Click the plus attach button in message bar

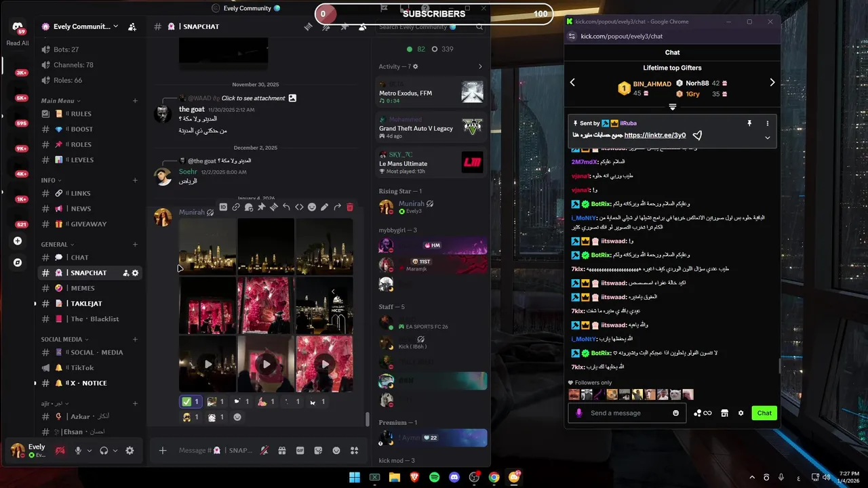(x=163, y=451)
